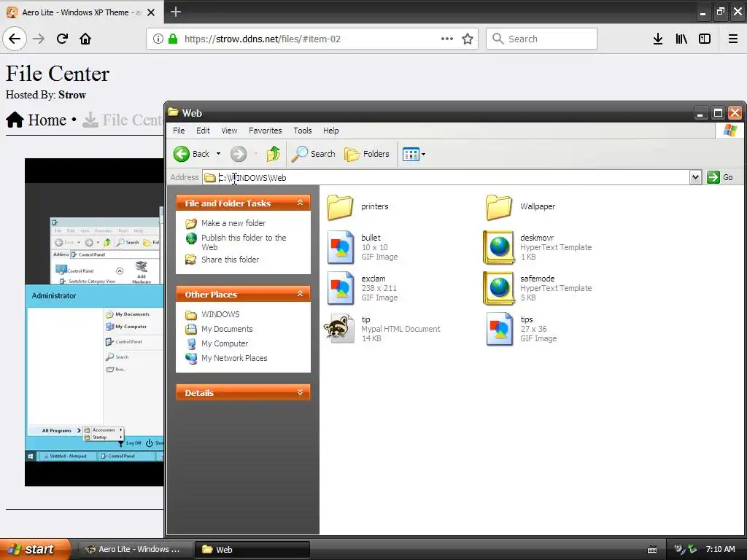The width and height of the screenshot is (747, 560).
Task: Open the Edit menu
Action: click(x=203, y=131)
